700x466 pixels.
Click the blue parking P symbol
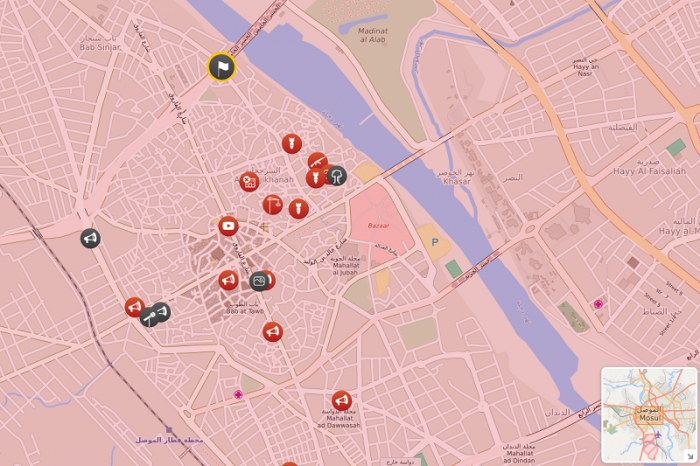(434, 242)
